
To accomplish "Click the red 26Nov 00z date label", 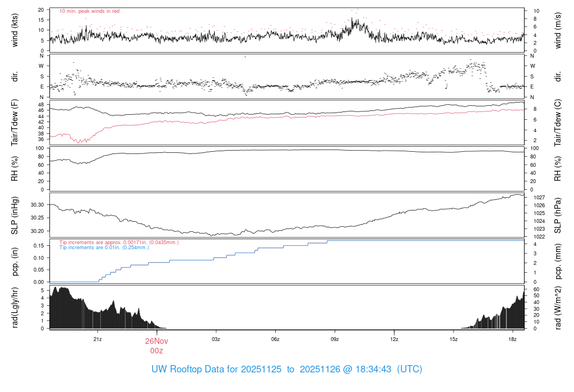I will tap(157, 346).
